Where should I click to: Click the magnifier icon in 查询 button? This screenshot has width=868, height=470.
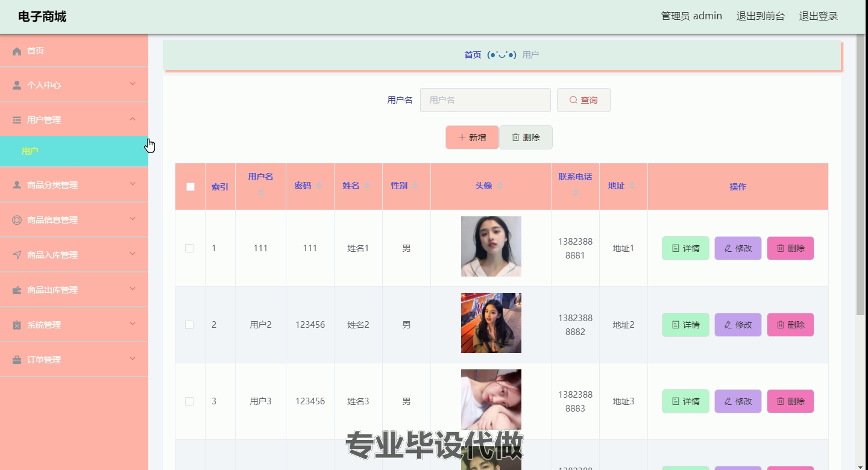click(x=573, y=100)
